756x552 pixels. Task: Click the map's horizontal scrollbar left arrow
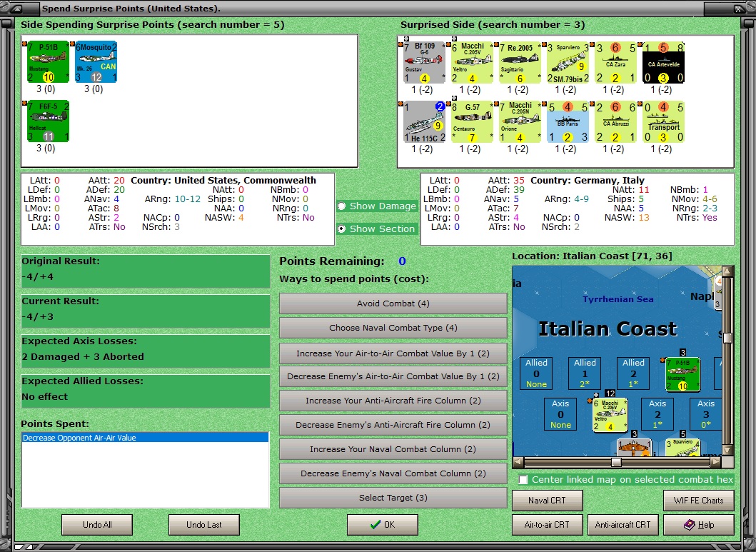click(x=518, y=462)
